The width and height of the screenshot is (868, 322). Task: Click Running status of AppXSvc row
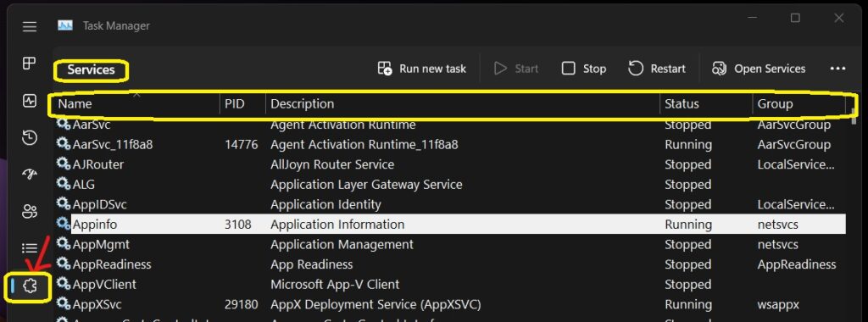pos(688,304)
